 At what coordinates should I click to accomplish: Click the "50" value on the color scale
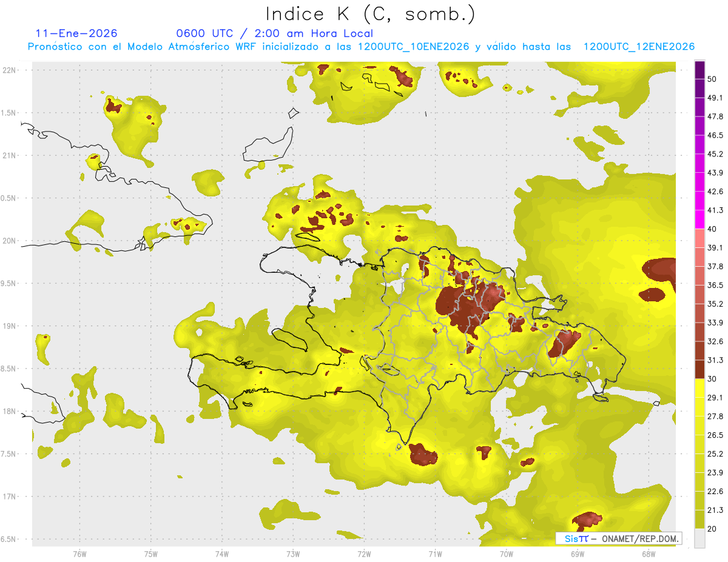pos(712,79)
